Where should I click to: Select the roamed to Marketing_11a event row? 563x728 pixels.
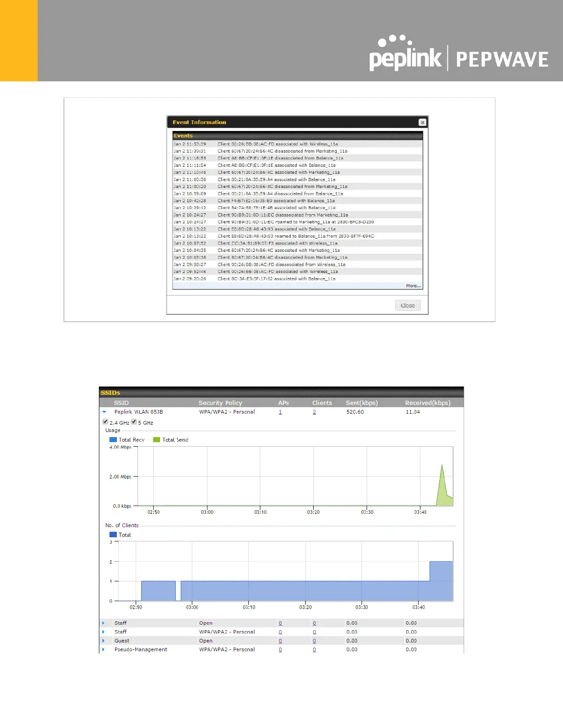click(298, 222)
